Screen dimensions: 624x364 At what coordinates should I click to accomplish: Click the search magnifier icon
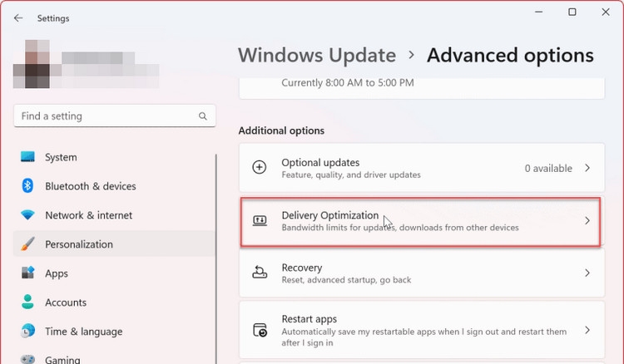click(x=202, y=116)
